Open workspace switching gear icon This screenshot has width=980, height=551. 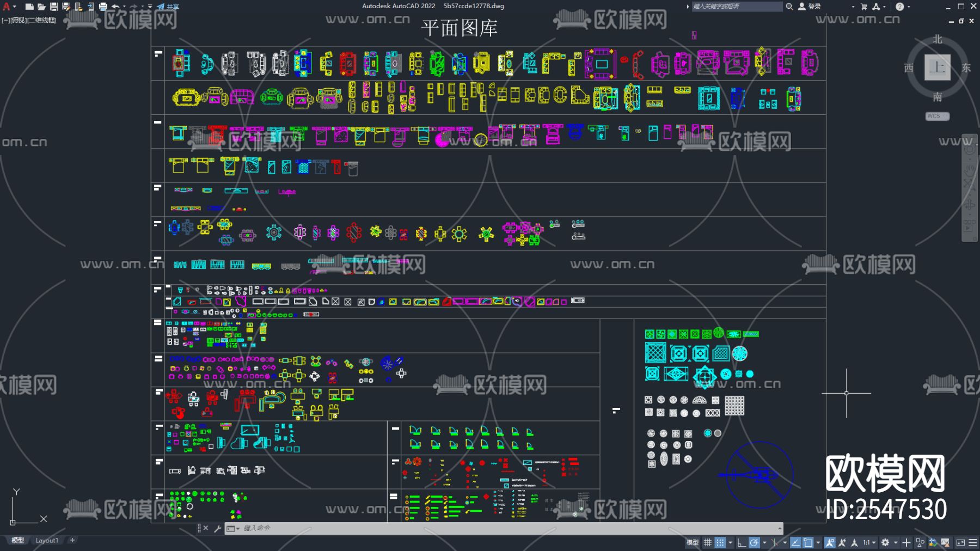tap(885, 542)
